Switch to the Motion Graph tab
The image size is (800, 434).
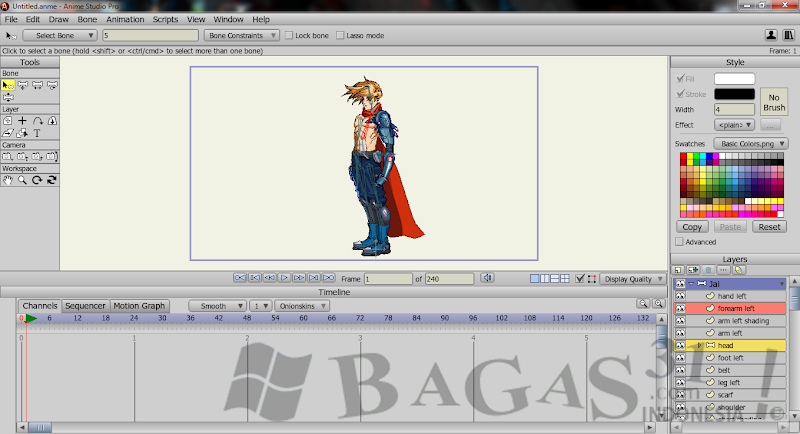[x=139, y=306]
